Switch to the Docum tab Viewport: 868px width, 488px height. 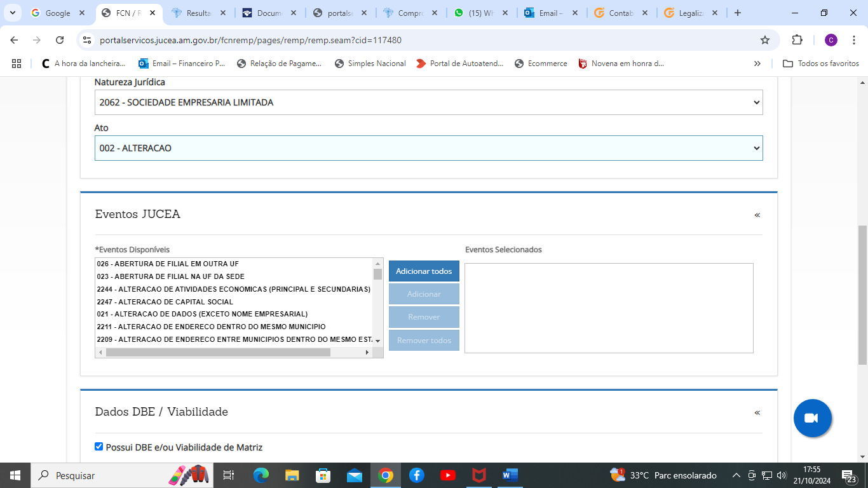(269, 13)
